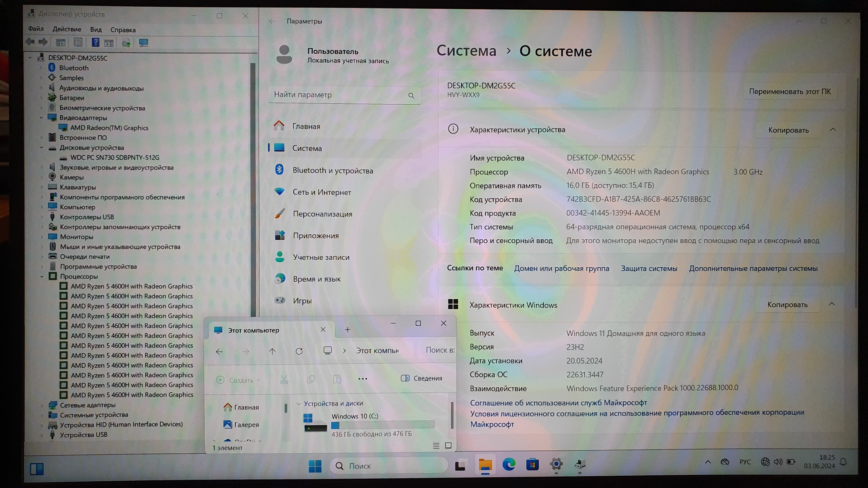Click the refresh button in File Explorer

299,351
